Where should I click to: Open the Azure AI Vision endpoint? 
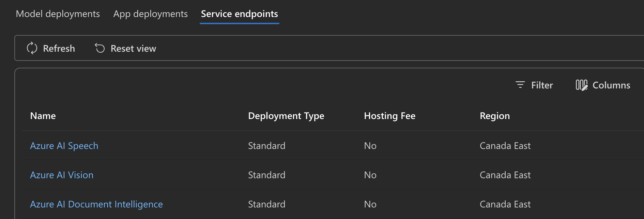[x=62, y=175]
